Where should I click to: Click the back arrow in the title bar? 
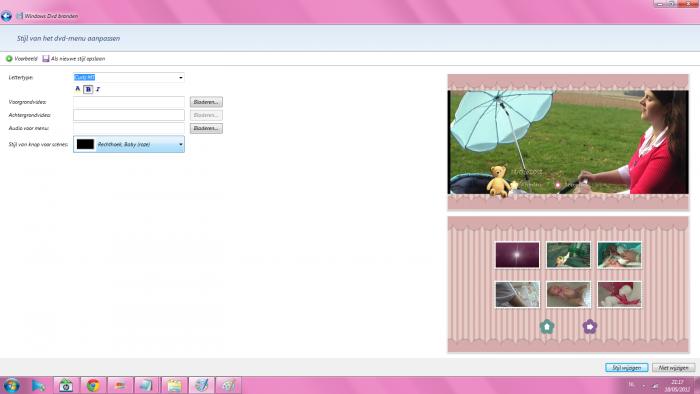pos(6,17)
